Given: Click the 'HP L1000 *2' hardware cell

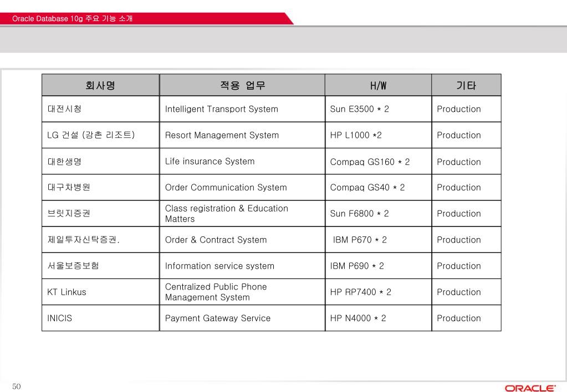Looking at the screenshot, I should 378,135.
